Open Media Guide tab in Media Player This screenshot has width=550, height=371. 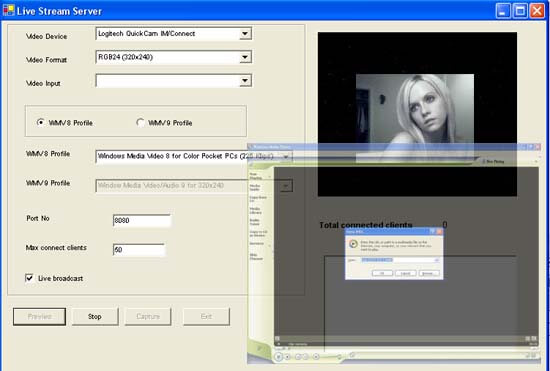[x=255, y=188]
